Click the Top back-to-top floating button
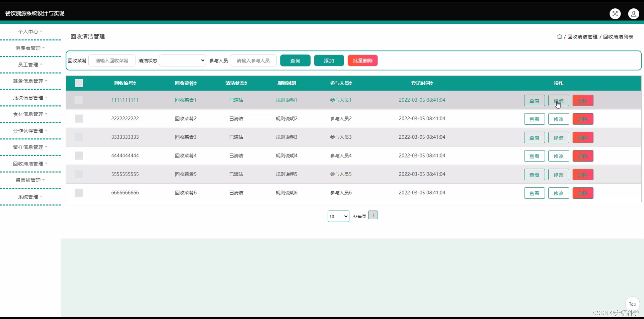 click(x=632, y=304)
